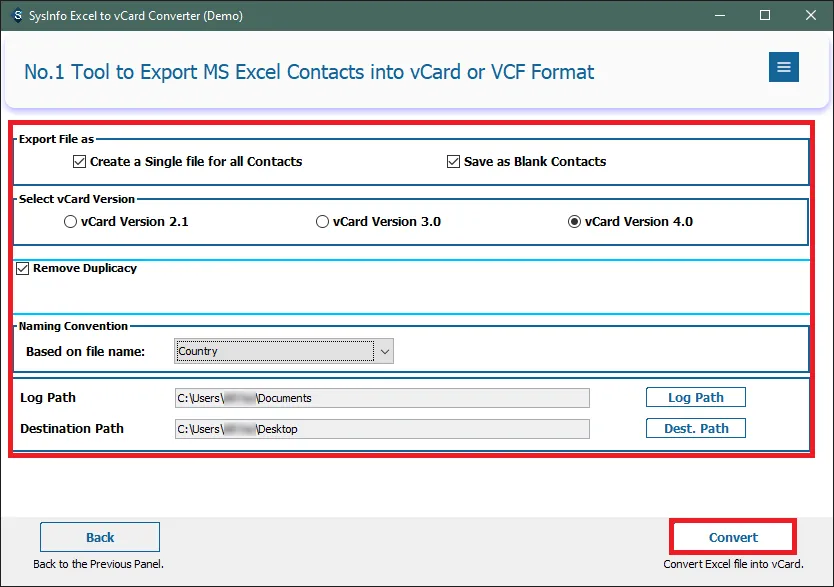The height and width of the screenshot is (587, 834).
Task: Click the Dest. Path button
Action: [x=695, y=428]
